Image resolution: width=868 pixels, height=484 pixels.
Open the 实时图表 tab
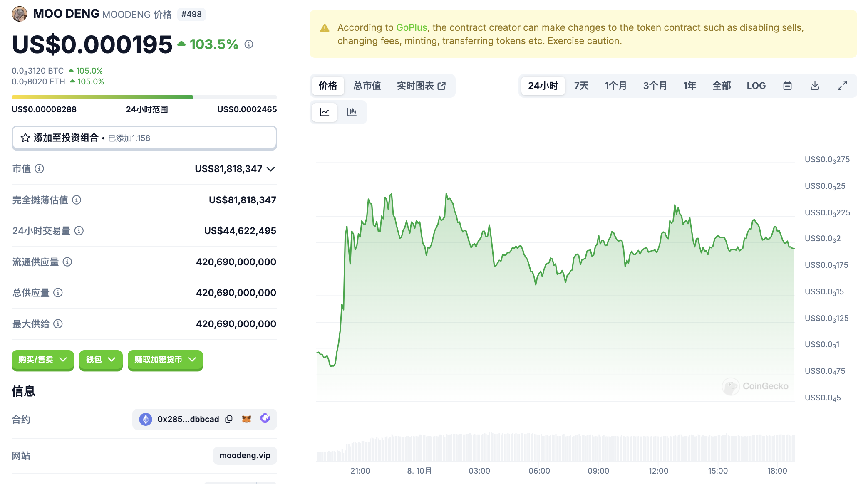pos(421,86)
